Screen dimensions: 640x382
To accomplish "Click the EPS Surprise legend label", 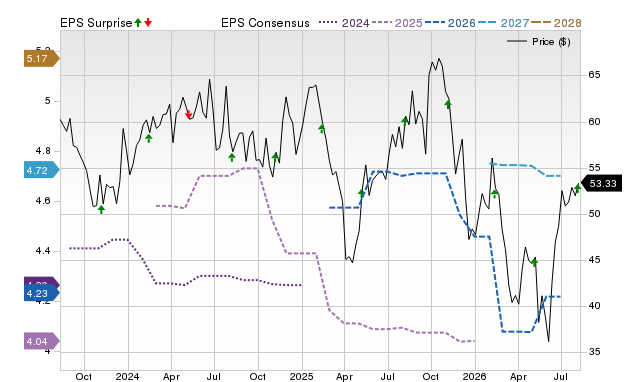I will 96,23.
